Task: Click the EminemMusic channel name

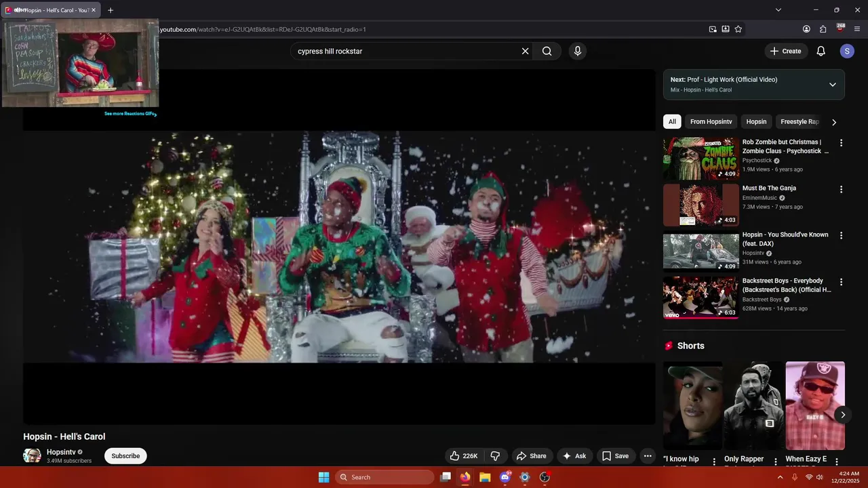Action: [x=759, y=198]
